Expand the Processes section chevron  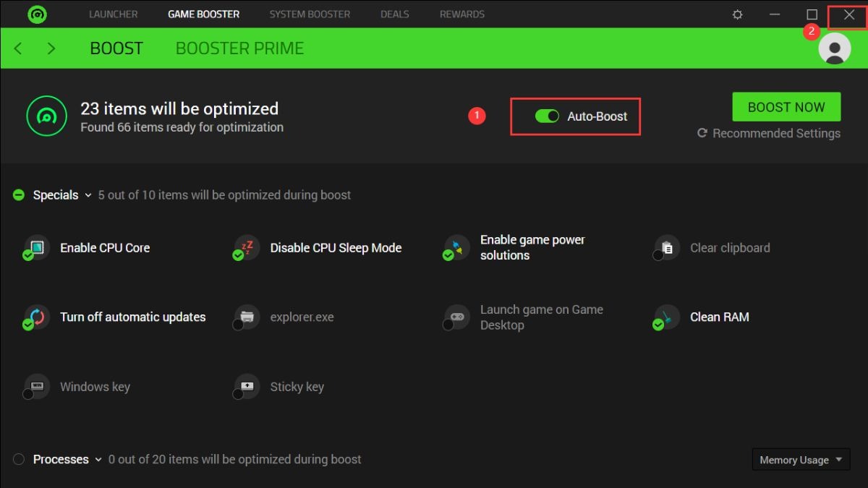point(98,460)
